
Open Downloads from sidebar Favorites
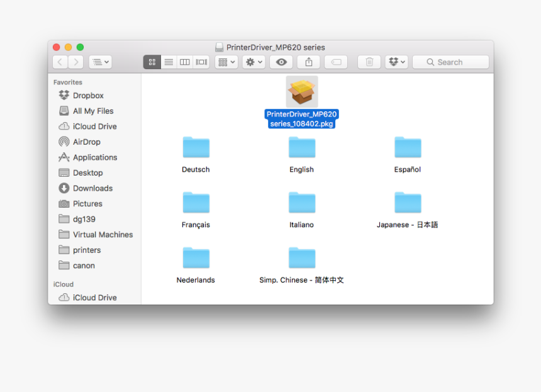tap(92, 188)
